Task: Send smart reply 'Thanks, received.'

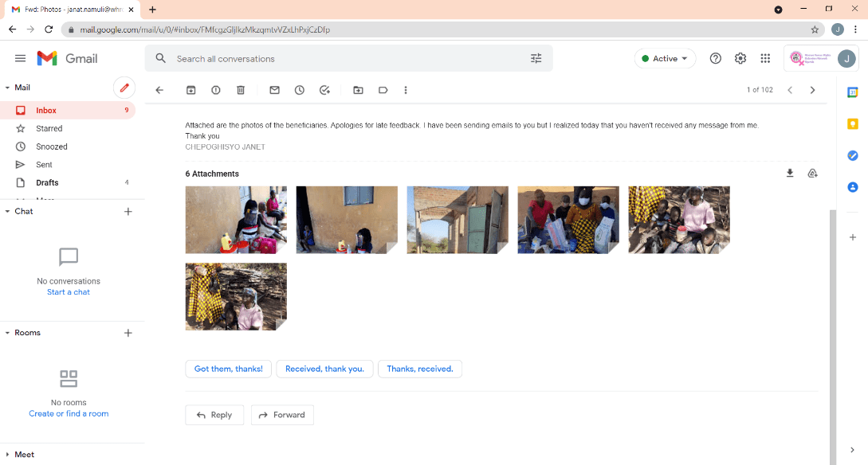Action: pos(419,369)
